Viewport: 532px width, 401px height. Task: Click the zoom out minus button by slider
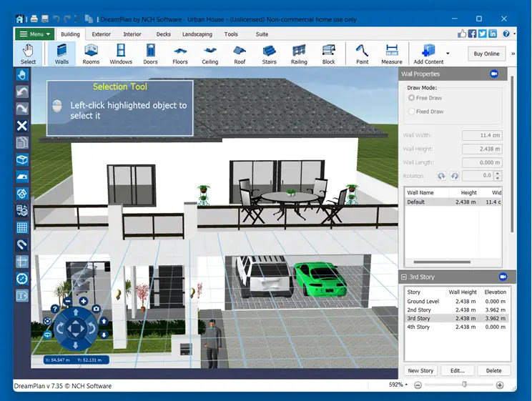418,385
